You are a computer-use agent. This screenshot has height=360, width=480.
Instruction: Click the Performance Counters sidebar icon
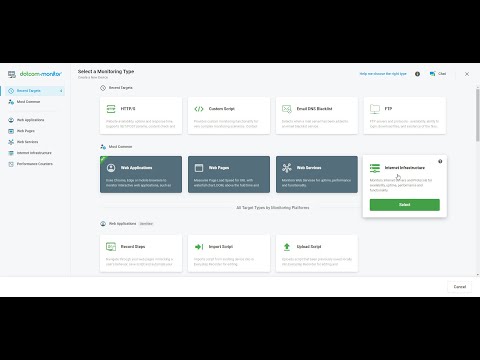pos(11,164)
